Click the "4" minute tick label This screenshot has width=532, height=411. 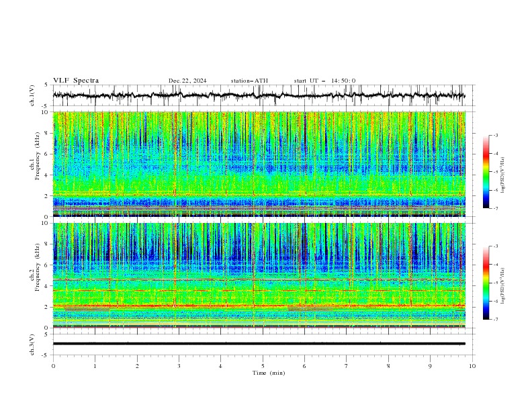pyautogui.click(x=220, y=366)
